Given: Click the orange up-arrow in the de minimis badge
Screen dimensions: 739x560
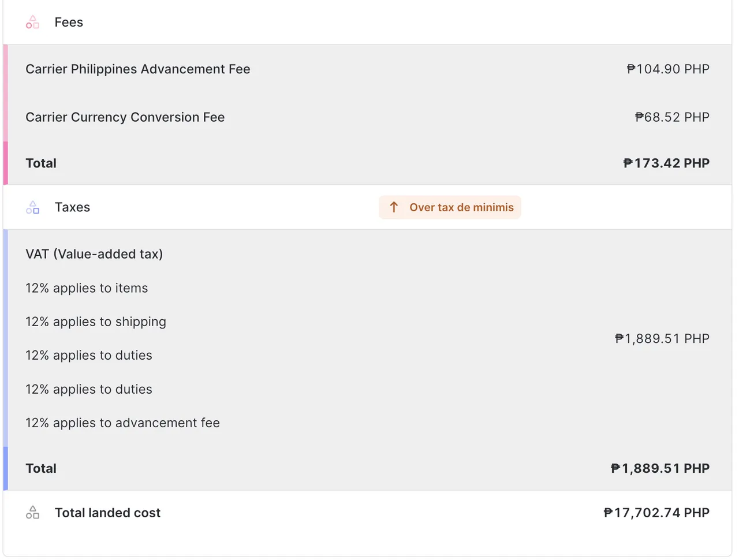Looking at the screenshot, I should coord(394,207).
